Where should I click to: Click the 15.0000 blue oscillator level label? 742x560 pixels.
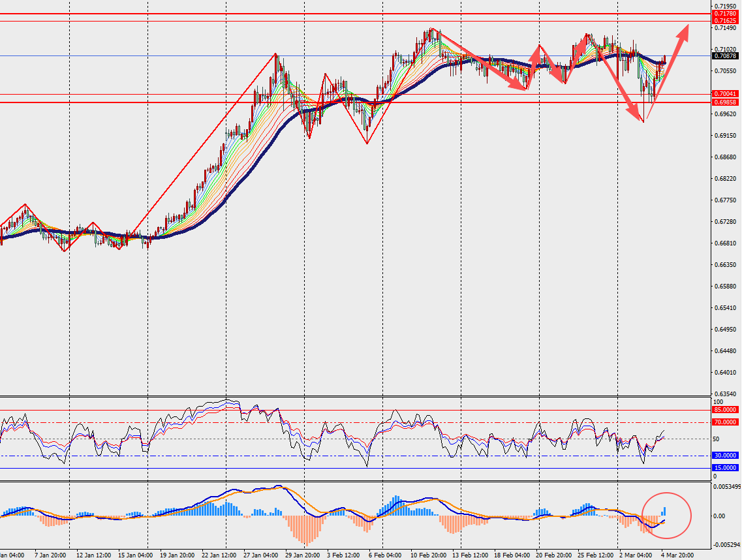coord(725,468)
